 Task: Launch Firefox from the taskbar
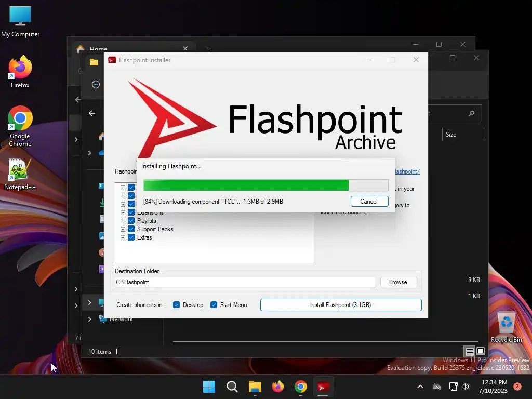click(278, 387)
